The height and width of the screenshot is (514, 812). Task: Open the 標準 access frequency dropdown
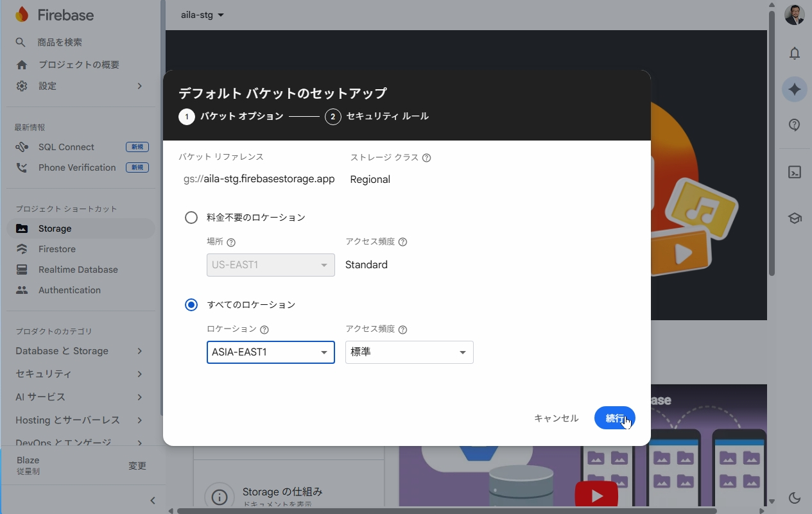click(x=409, y=352)
